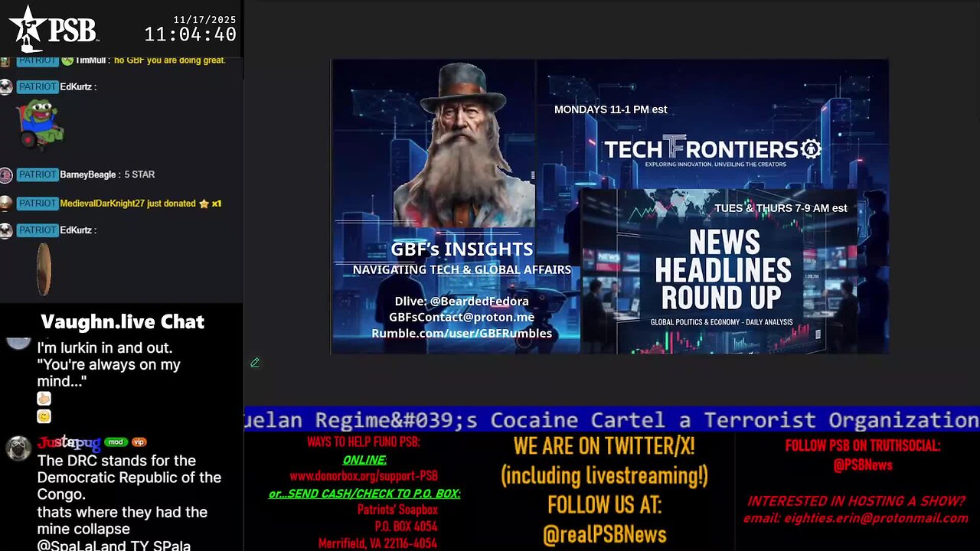Screen dimensions: 980x551
Task: Click the scrolling blue news ticker
Action: pos(612,419)
